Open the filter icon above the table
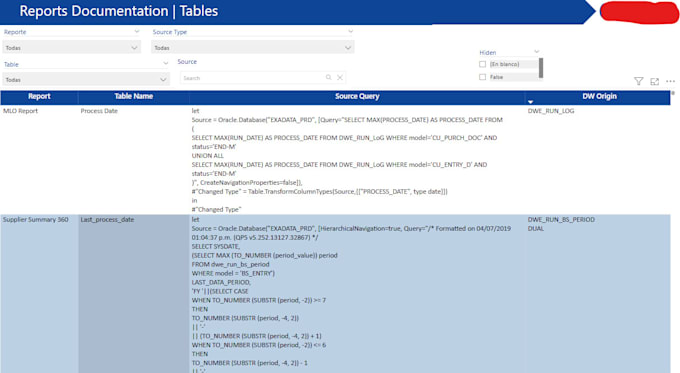Screen dimensions: 680x373 pyautogui.click(x=638, y=81)
